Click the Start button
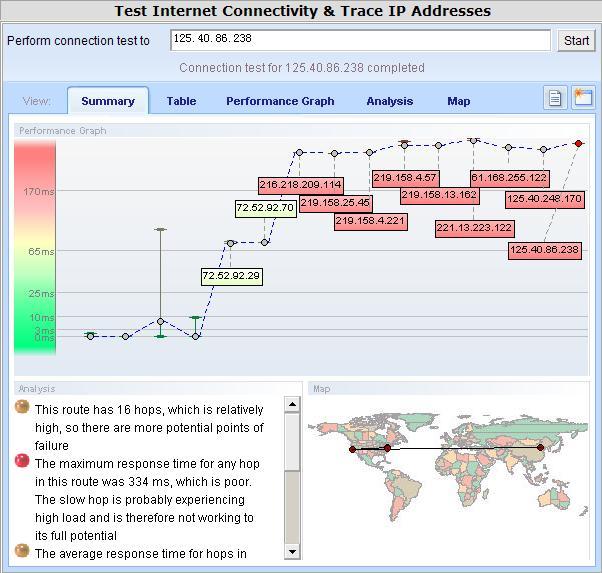The image size is (602, 573). point(577,41)
